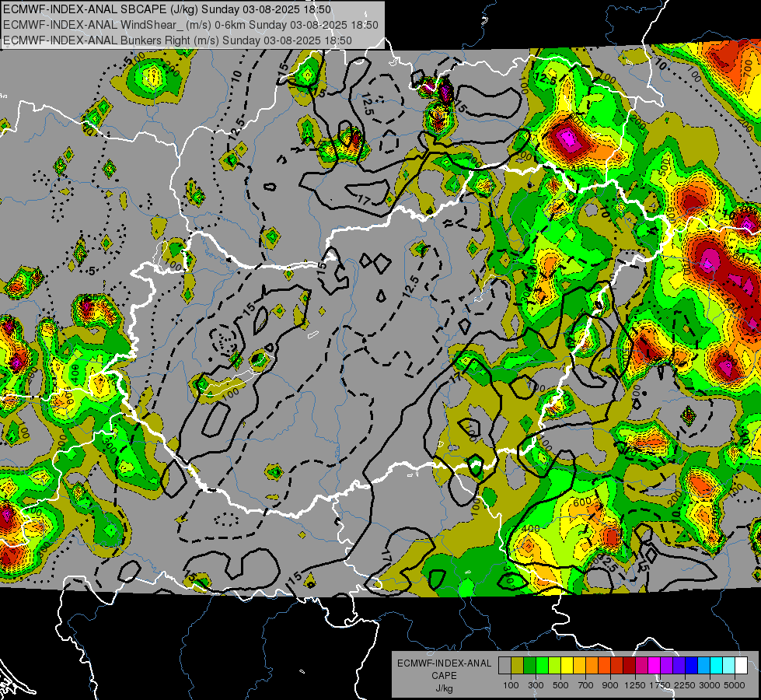Click the legend scale value 700

tap(586, 685)
